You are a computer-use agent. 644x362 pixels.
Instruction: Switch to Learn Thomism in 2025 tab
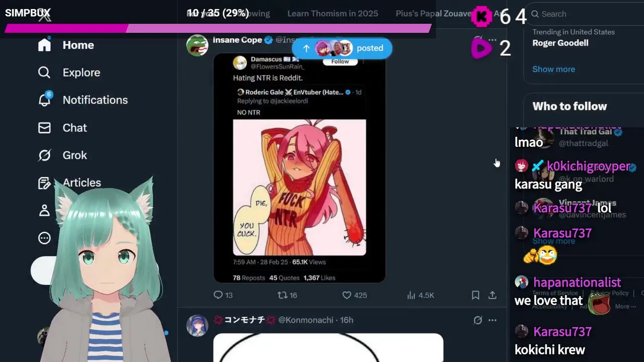pos(333,14)
